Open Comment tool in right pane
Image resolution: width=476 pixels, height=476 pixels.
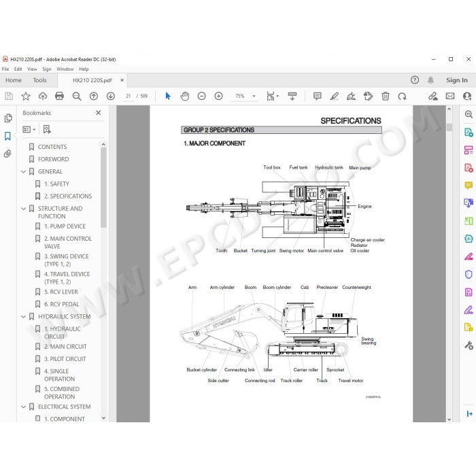[469, 186]
